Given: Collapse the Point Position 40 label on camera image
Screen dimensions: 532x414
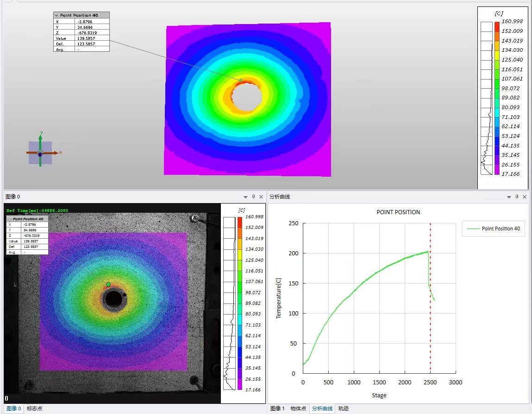Looking at the screenshot, I should tap(10, 219).
